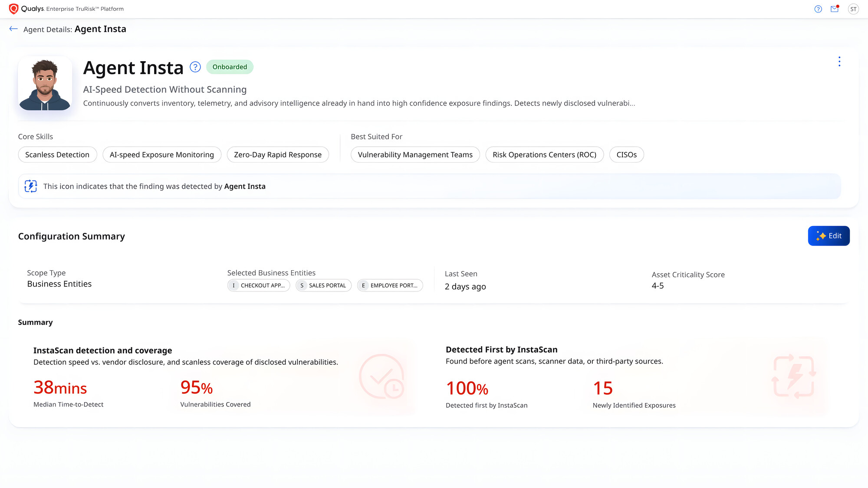The image size is (868, 488).
Task: Open the CHECKOUT APP business entity chip
Action: click(259, 285)
